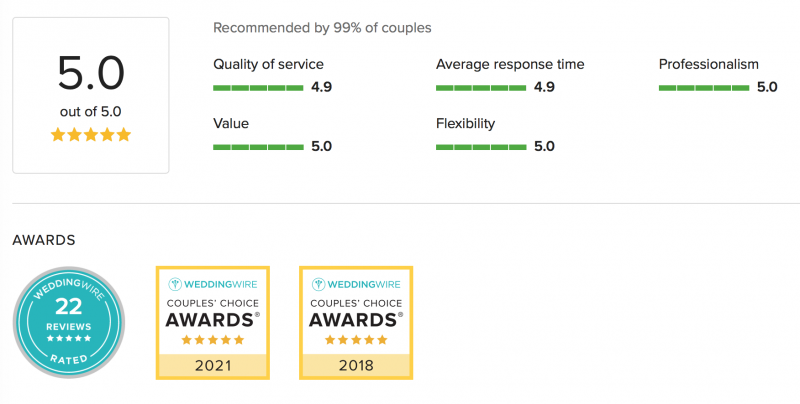Click the five stars on 2021 award badge

(212, 340)
